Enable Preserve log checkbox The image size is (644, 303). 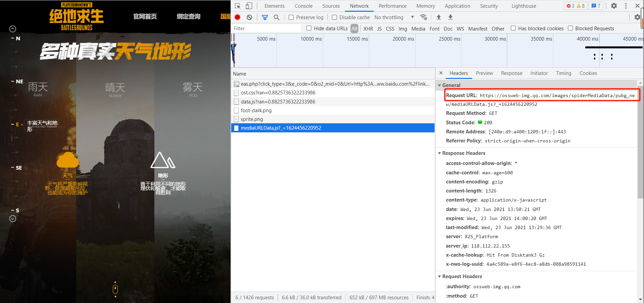(291, 17)
